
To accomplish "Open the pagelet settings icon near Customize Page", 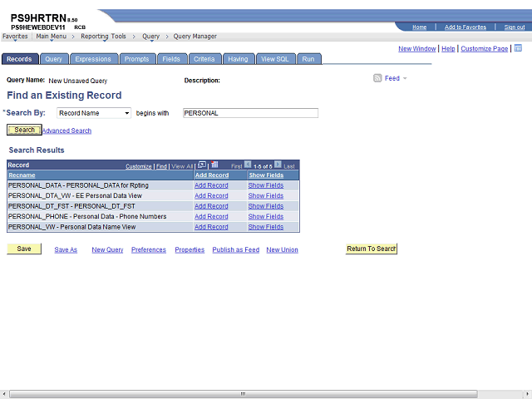I will (518, 48).
